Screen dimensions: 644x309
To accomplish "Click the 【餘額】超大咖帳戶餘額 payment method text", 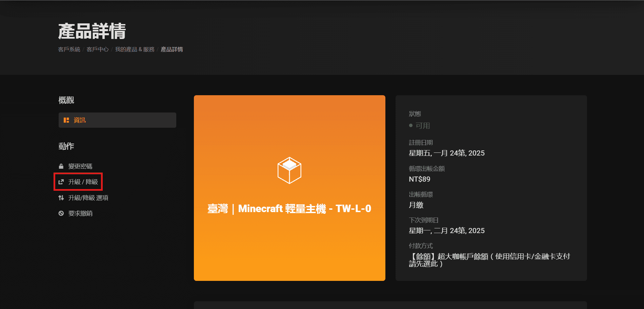I will tap(489, 260).
